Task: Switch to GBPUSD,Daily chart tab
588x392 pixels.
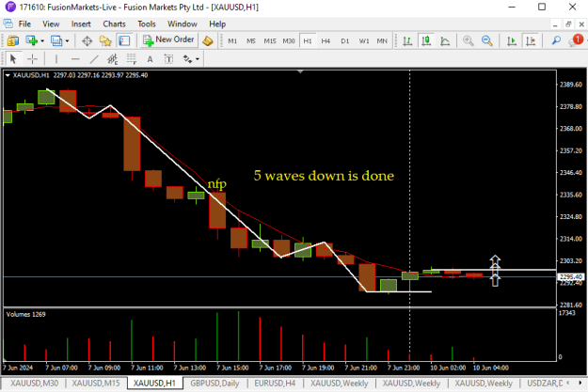Action: click(x=215, y=384)
